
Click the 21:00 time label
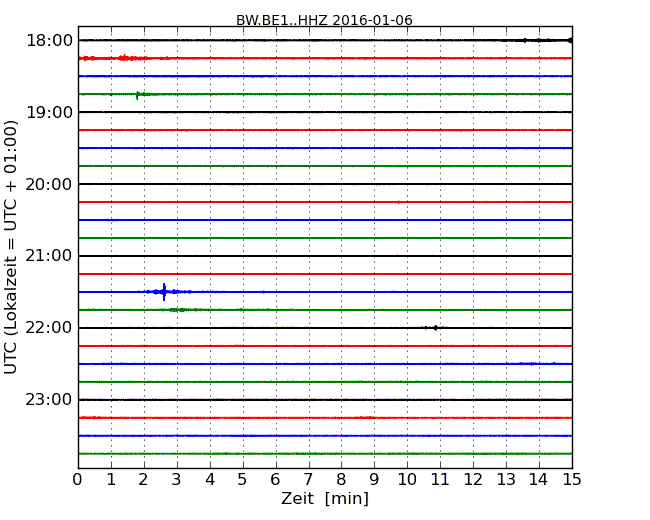pos(49,256)
